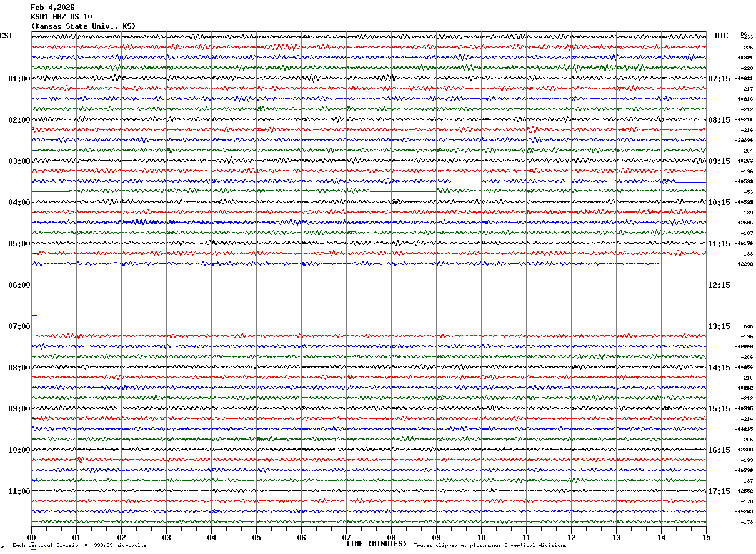Pick minute tick "05" on bottom axis

(256, 537)
